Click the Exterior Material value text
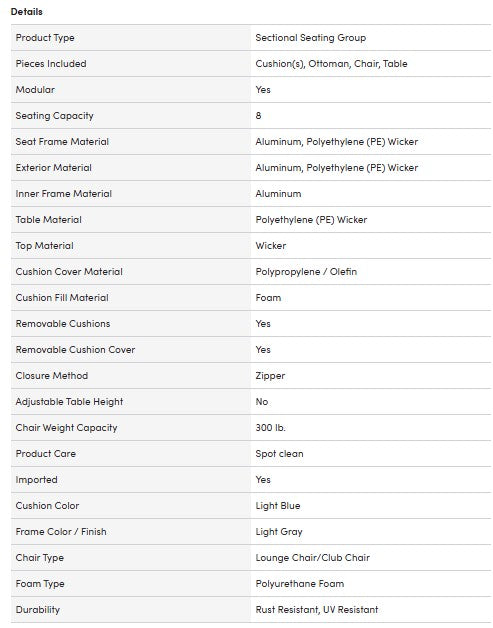493x628 pixels. [x=336, y=168]
